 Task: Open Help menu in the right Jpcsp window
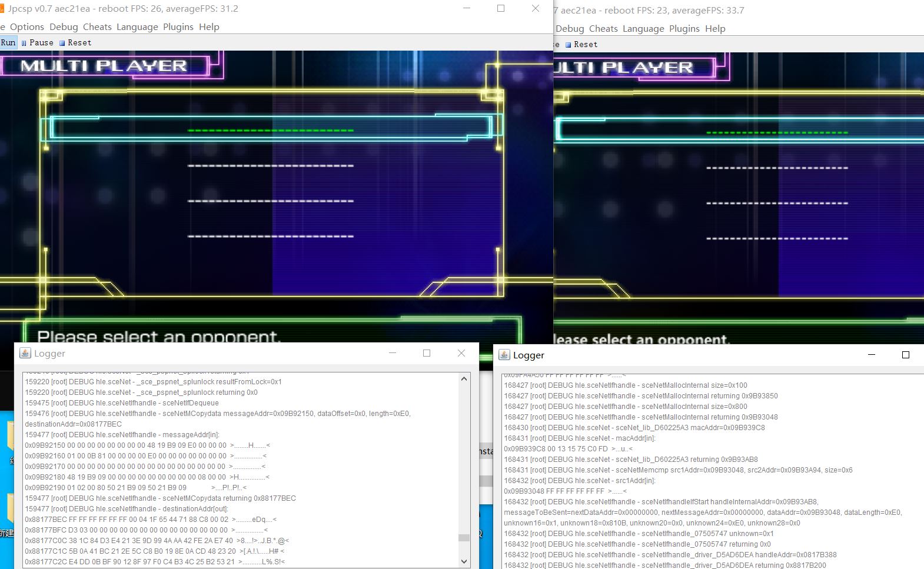click(x=715, y=28)
